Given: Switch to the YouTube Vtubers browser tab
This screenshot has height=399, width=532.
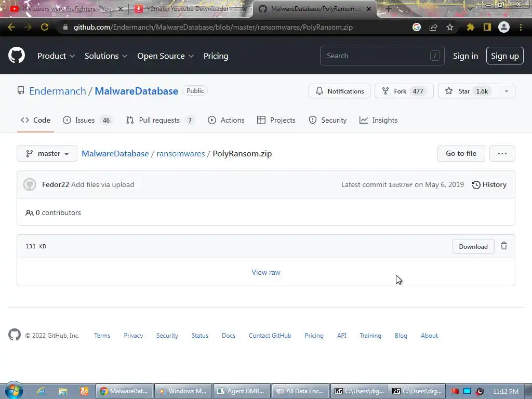Looking at the screenshot, I should pos(63,9).
